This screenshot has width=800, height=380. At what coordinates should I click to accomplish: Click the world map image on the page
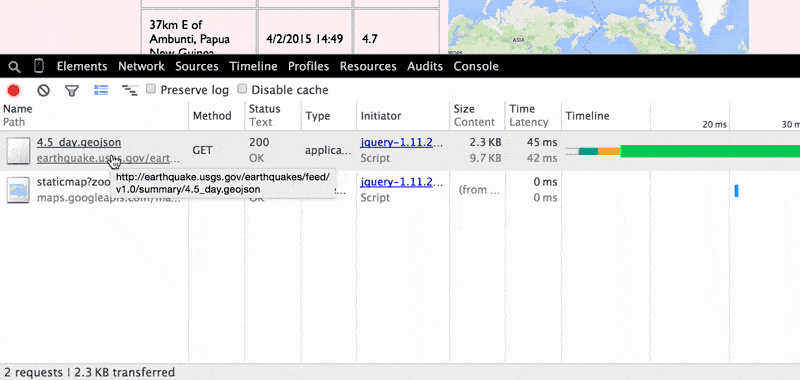598,26
